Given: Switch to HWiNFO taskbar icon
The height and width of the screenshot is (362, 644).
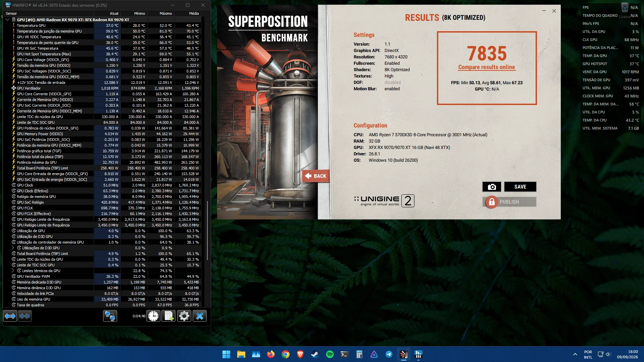Looking at the screenshot, I should pyautogui.click(x=418, y=354).
